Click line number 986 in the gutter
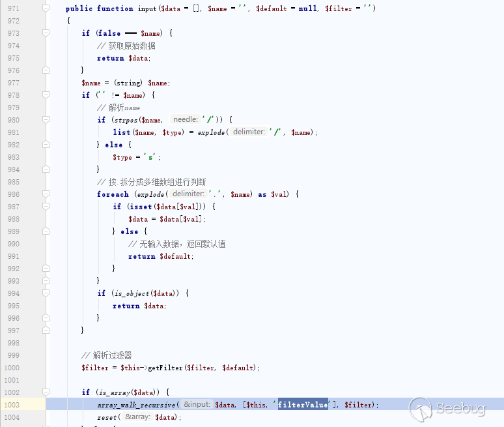The width and height of the screenshot is (504, 427). tap(14, 194)
